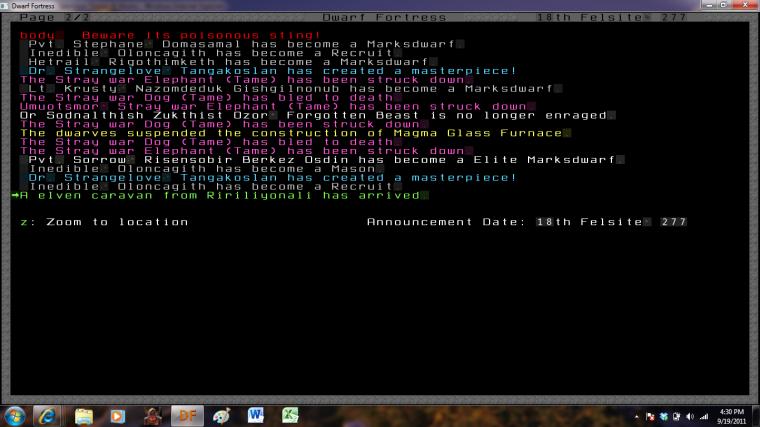Open Paint palette icon in the taskbar
This screenshot has width=760, height=427.
222,416
